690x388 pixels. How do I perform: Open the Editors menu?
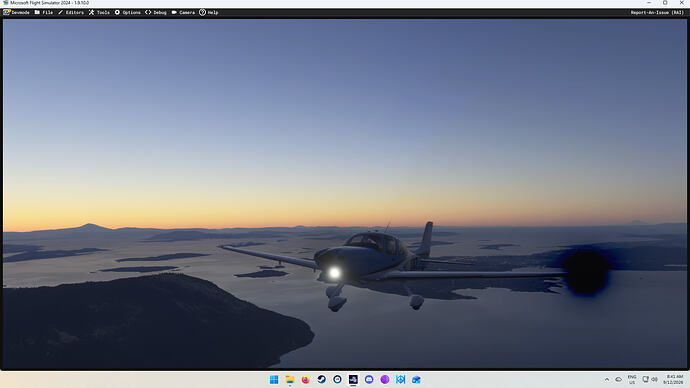click(71, 12)
